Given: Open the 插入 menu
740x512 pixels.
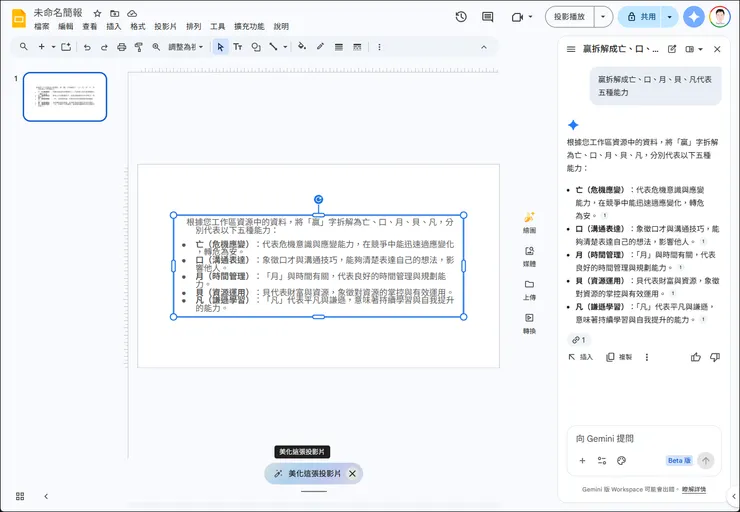Looking at the screenshot, I should 114,27.
